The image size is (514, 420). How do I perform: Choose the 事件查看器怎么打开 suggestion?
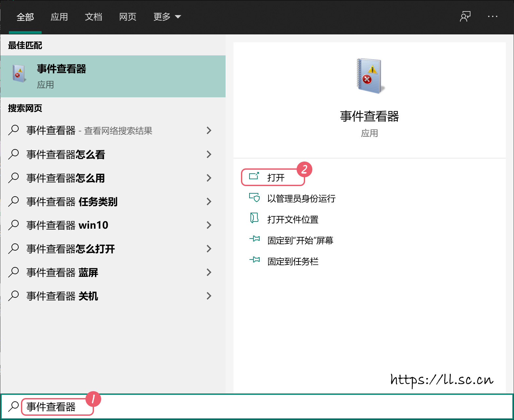click(x=113, y=249)
